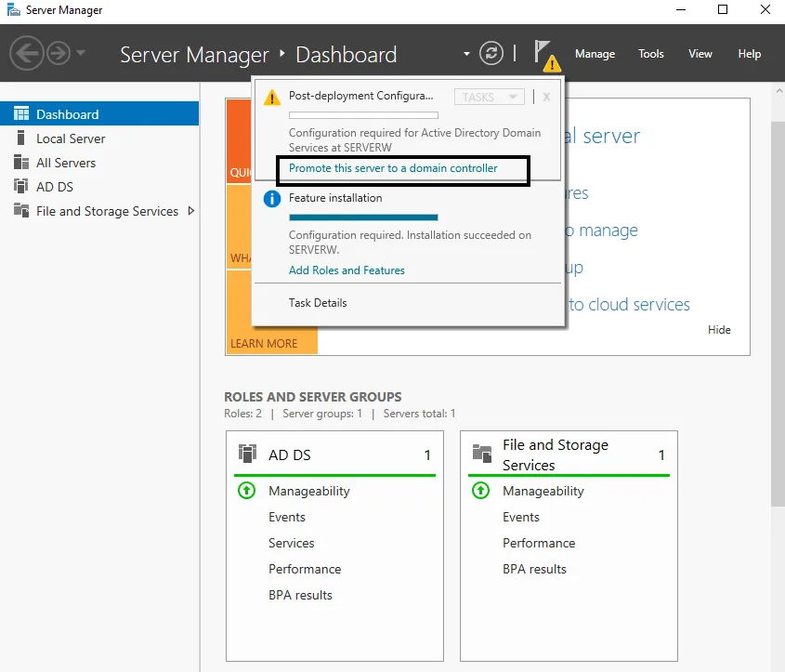Click the blue info icon for Feature installation
785x672 pixels.
(x=272, y=199)
